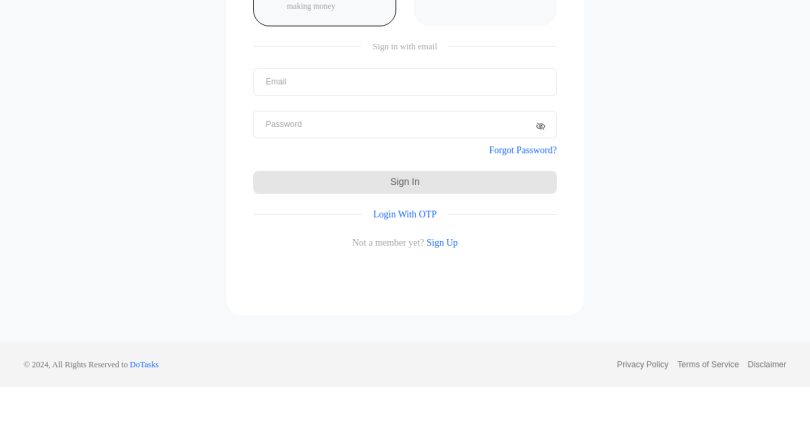Screen dimensions: 810x424
Task: Click empty middle of gray footer bar
Action: 387,365
